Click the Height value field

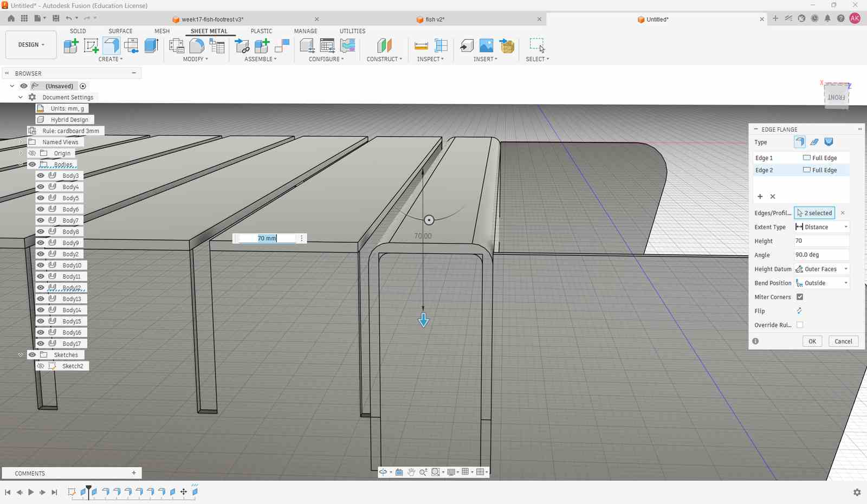point(821,241)
